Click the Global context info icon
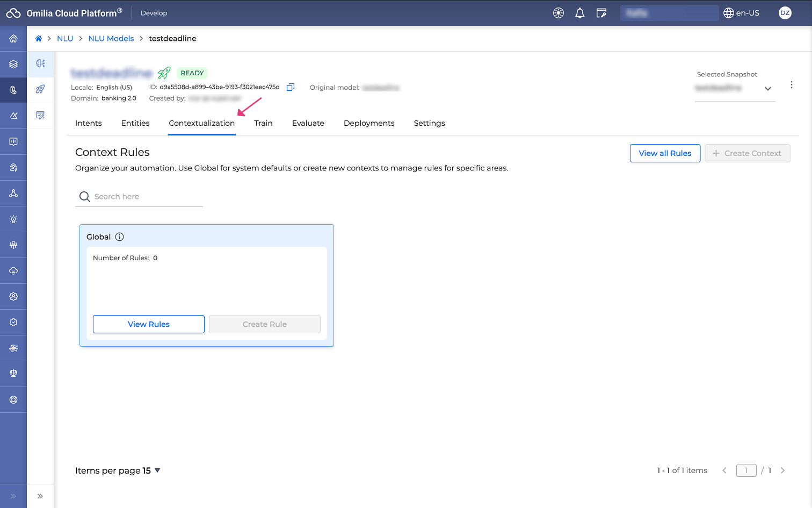The width and height of the screenshot is (812, 508). [120, 237]
